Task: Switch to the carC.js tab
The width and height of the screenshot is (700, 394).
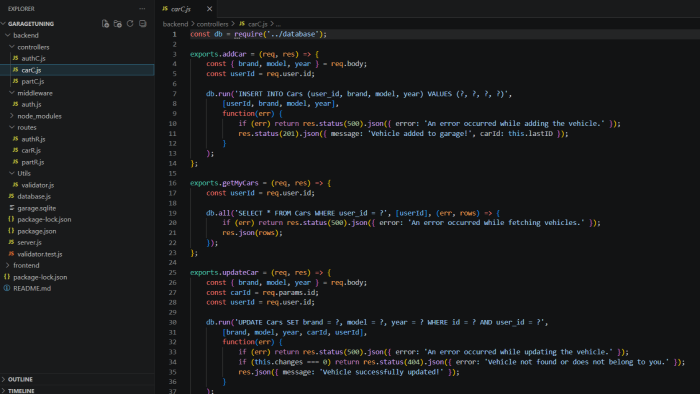Action: [x=181, y=9]
